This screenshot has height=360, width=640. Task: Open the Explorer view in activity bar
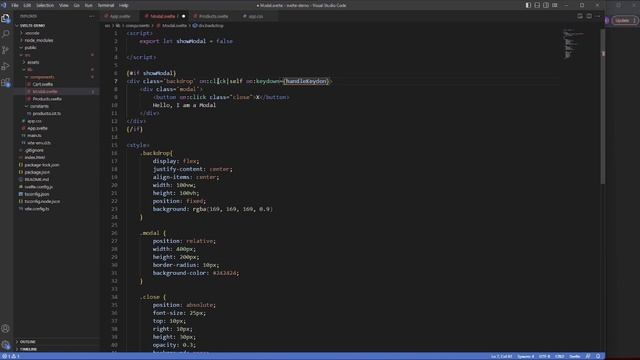tap(6, 18)
